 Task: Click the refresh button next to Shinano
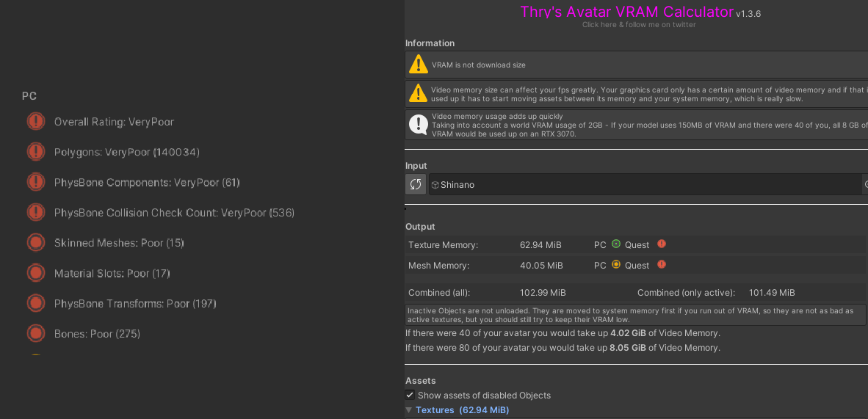point(416,184)
